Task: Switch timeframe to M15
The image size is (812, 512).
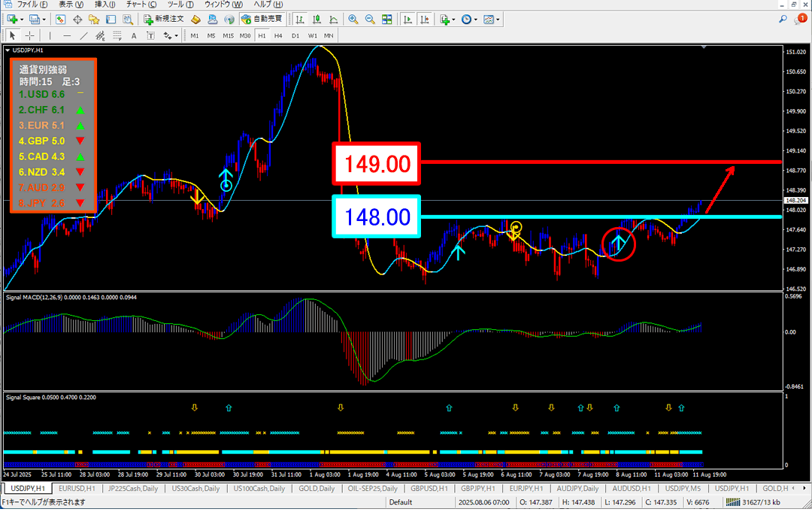Action: (x=228, y=36)
